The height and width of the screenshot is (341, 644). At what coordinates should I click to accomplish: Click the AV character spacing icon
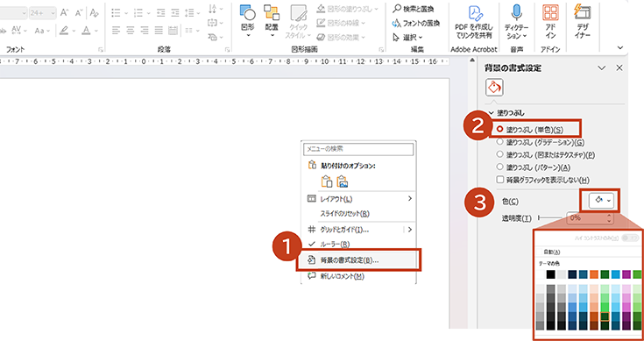[16, 31]
